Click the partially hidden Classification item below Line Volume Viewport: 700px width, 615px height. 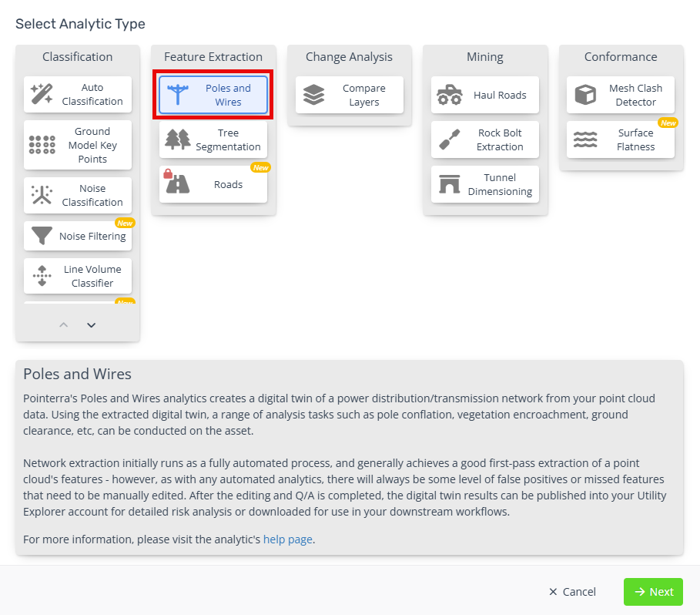[78, 302]
